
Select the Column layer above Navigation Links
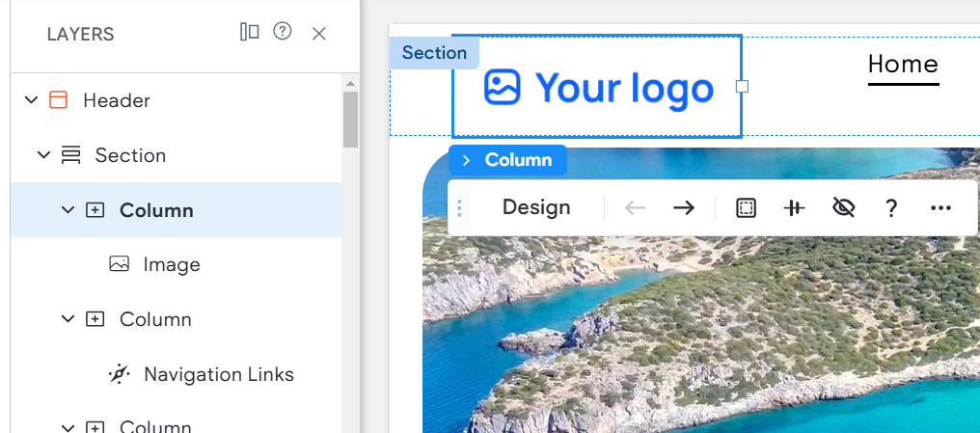177,319
